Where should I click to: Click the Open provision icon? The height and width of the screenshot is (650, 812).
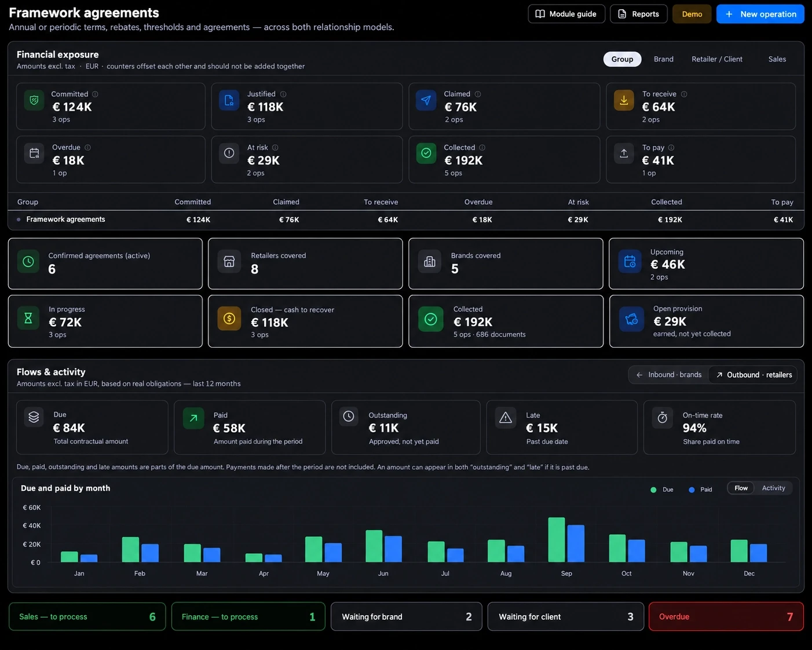tap(631, 319)
